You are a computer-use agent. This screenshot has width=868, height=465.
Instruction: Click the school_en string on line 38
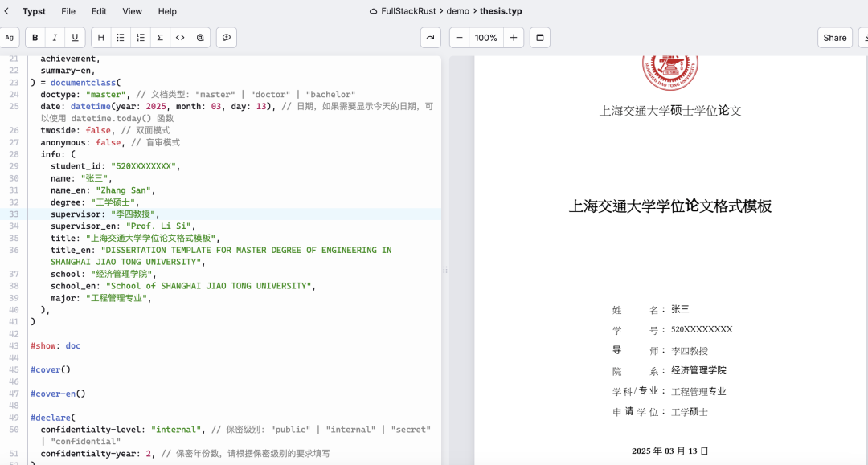[x=209, y=286]
